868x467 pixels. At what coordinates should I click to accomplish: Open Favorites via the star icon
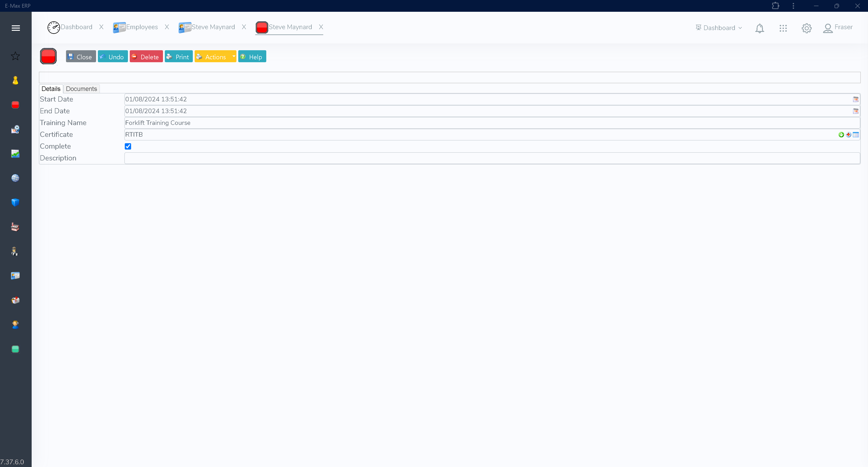tap(15, 56)
